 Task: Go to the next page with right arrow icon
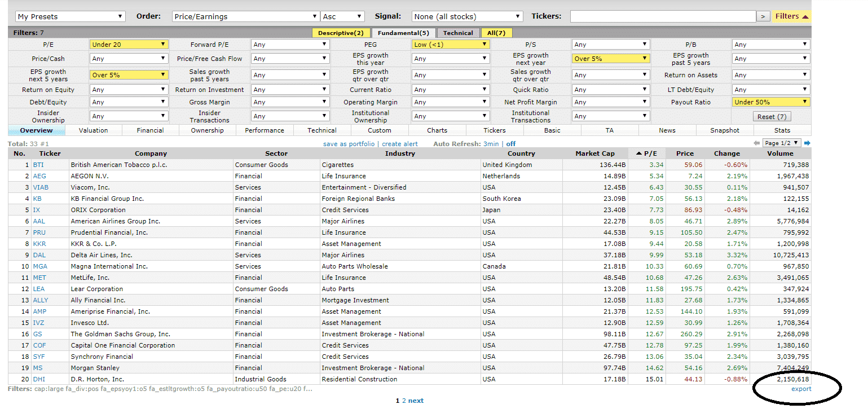coord(807,143)
